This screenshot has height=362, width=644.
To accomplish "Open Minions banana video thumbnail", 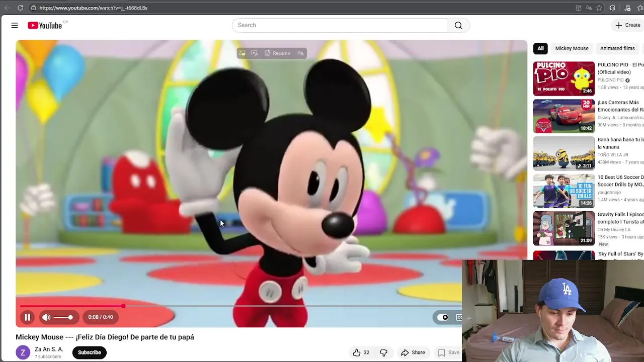I will pyautogui.click(x=564, y=153).
